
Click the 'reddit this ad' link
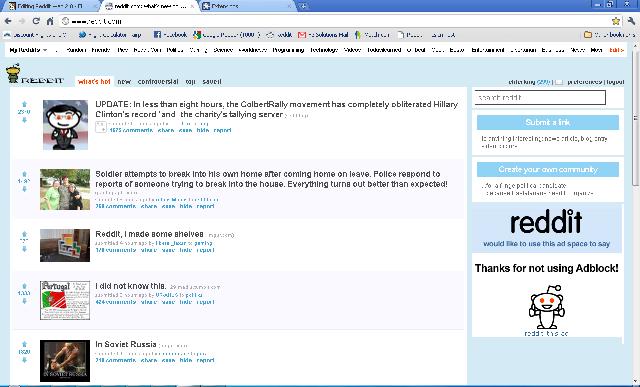[546, 333]
